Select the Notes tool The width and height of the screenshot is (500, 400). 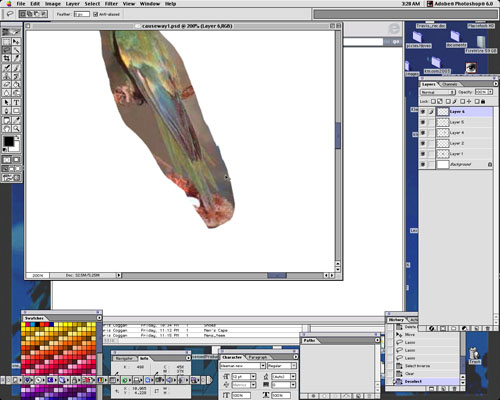click(x=6, y=120)
